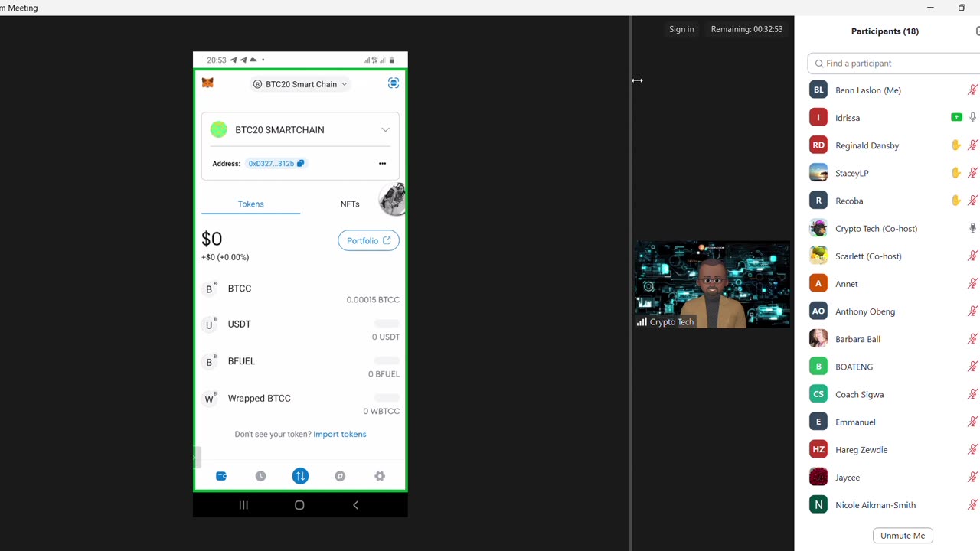980x551 pixels.
Task: Click Benn Laslon's muted microphone icon
Action: coord(973,90)
